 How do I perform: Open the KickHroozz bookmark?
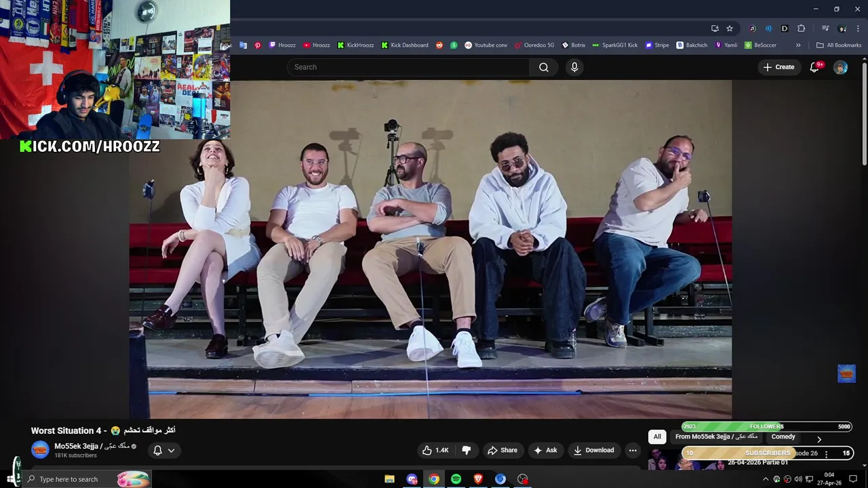(355, 45)
